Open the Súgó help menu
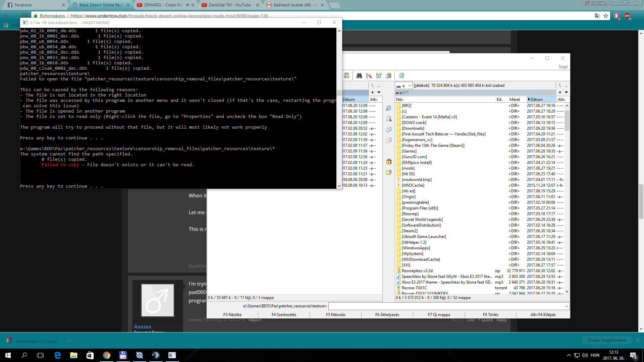The height and width of the screenshot is (362, 644). 563,67
